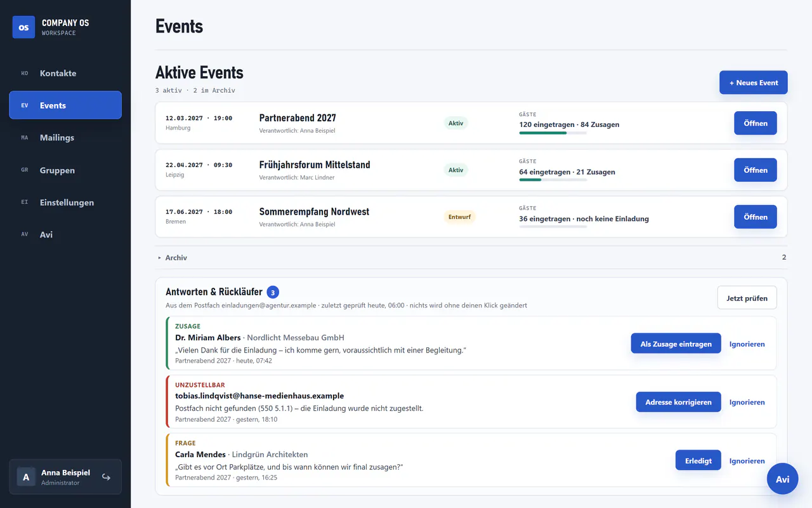Go to Mailings in the sidebar
812x508 pixels.
[65, 138]
